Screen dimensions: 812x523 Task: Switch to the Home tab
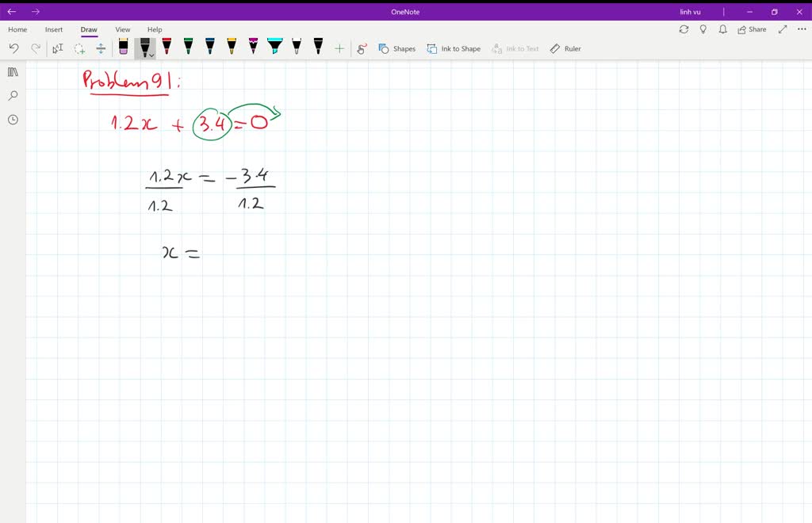[x=17, y=29]
